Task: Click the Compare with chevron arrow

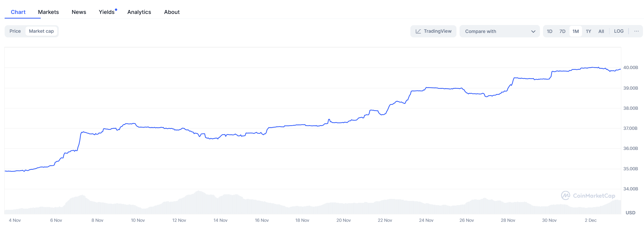Action: (x=533, y=31)
